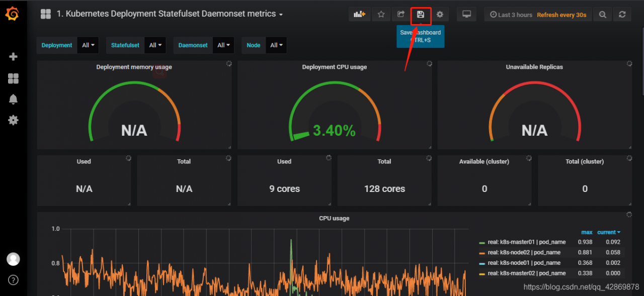
Task: Click the dashboard grid icon beside title
Action: pos(46,14)
